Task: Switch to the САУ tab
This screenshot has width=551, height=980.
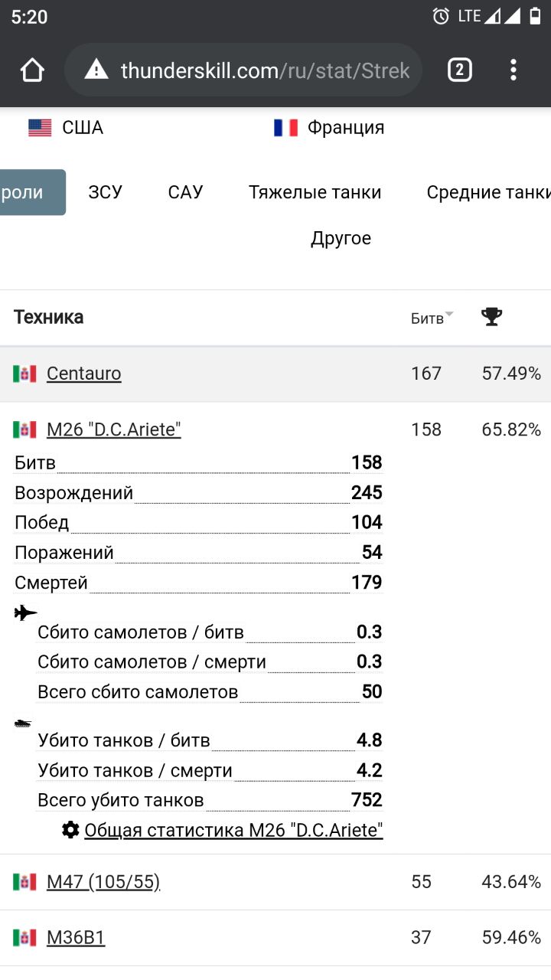Action: pos(185,192)
